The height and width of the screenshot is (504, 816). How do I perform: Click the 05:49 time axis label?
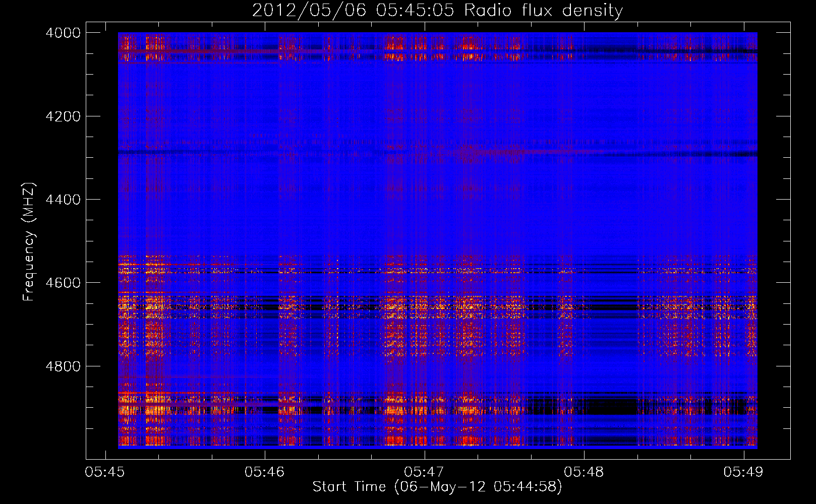click(743, 472)
